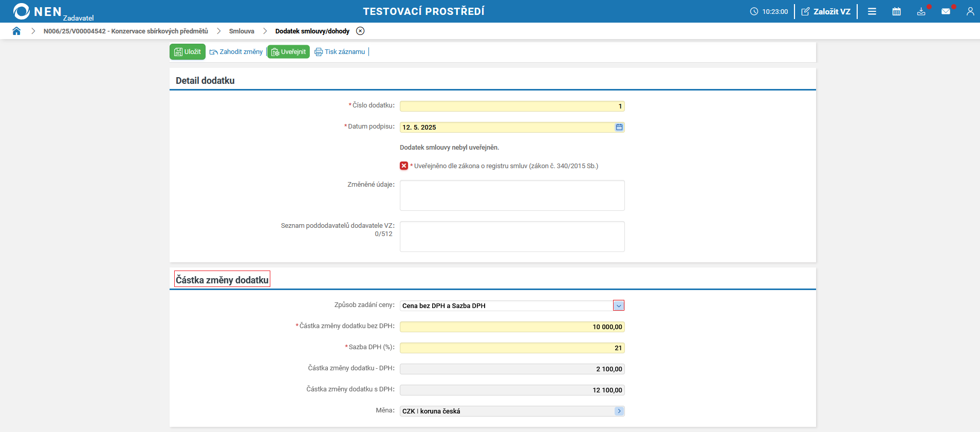Open the Měna currency selector arrow
980x432 pixels.
coord(619,411)
